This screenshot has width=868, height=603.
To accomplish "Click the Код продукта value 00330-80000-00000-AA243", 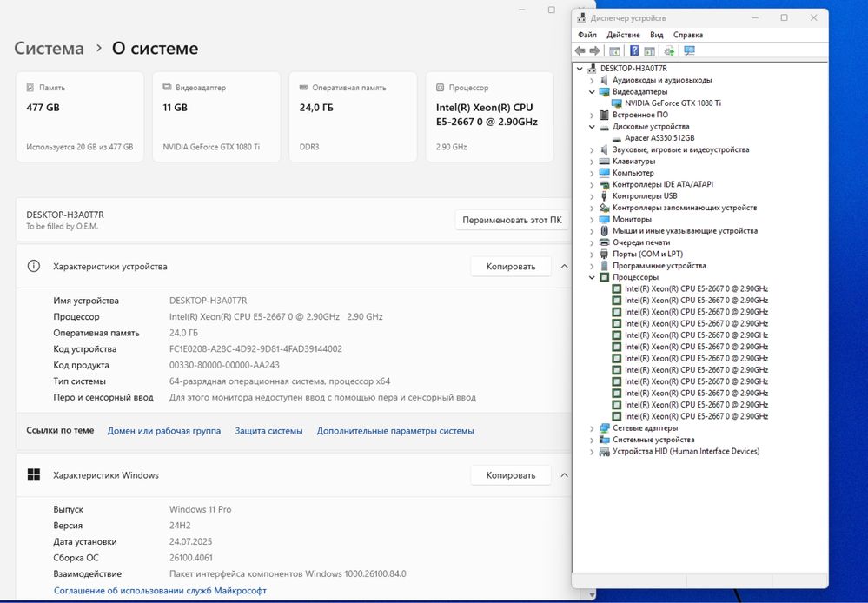I will pos(224,366).
